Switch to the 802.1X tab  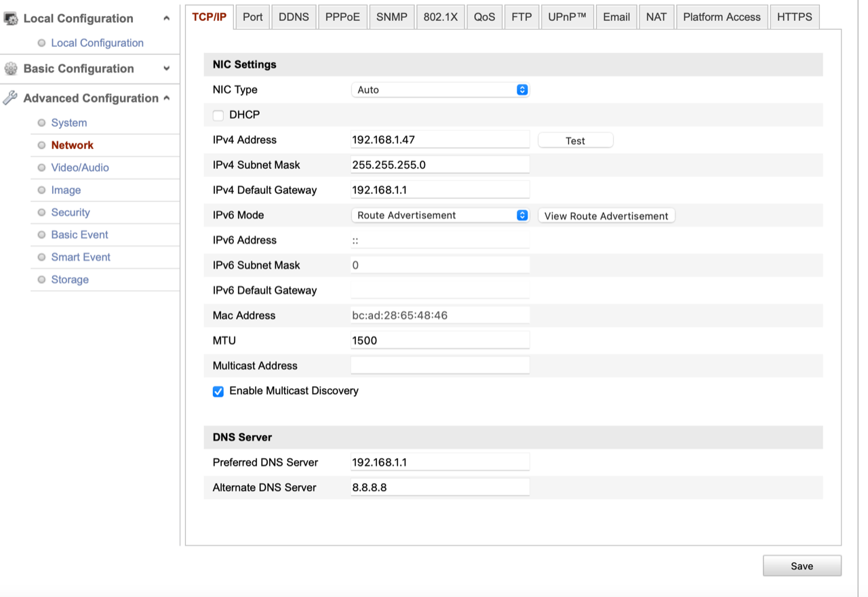(x=440, y=17)
